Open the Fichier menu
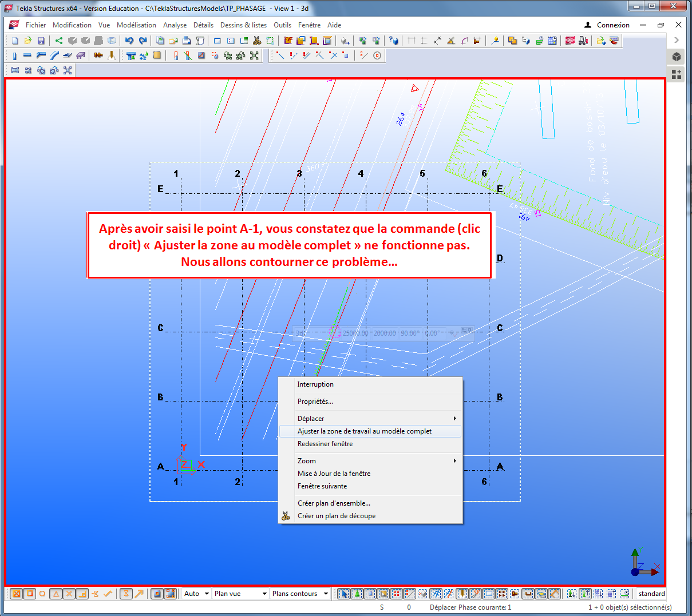 coord(35,25)
